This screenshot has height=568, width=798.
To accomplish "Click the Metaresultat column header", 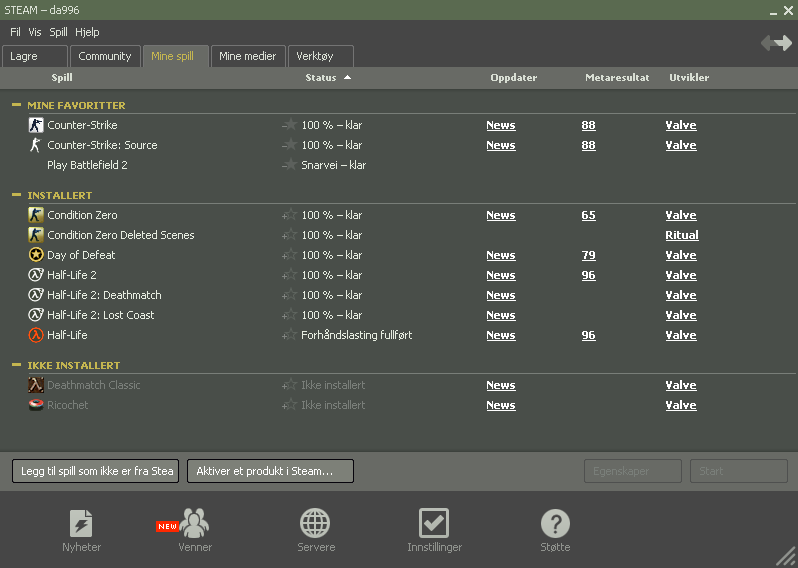I will click(x=617, y=77).
